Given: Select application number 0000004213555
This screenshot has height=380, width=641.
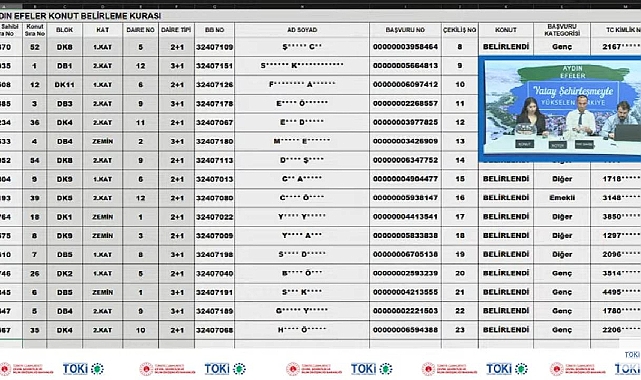Looking at the screenshot, I should 405,292.
